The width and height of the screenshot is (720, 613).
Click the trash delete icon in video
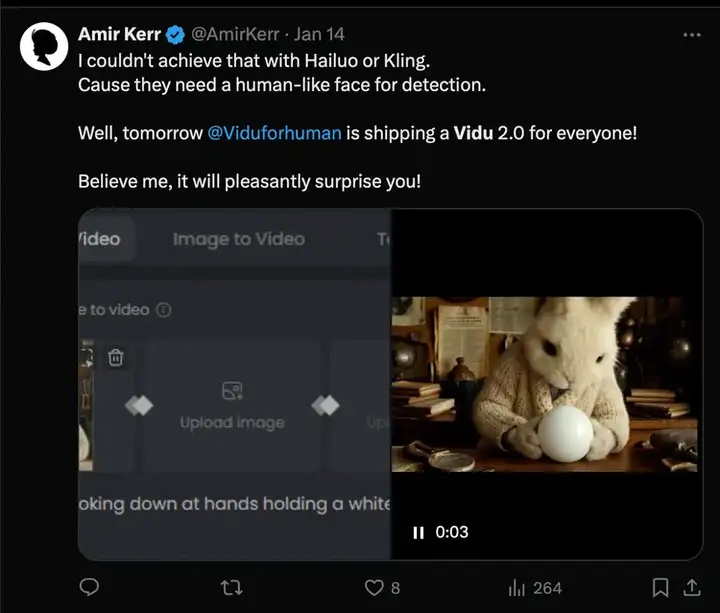(115, 357)
